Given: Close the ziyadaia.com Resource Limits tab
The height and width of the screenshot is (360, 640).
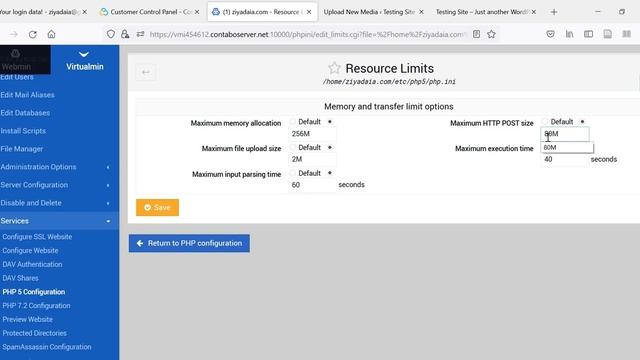Looking at the screenshot, I should click(x=309, y=12).
